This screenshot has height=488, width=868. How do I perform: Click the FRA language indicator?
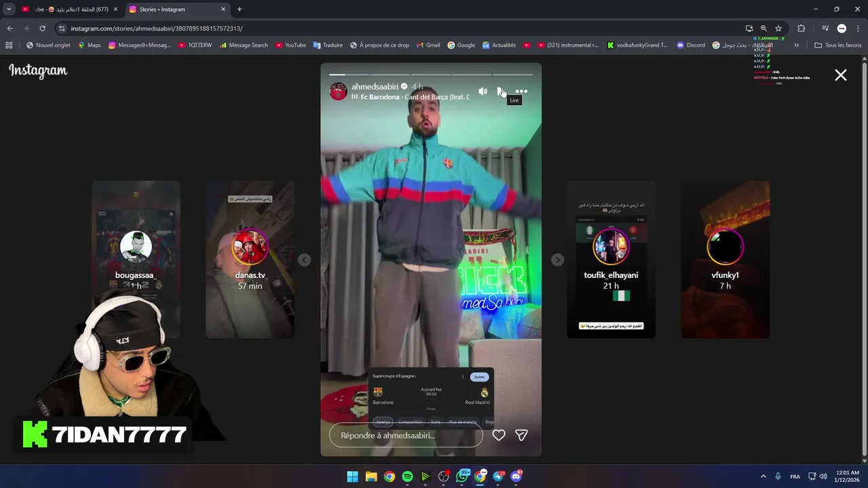click(795, 476)
